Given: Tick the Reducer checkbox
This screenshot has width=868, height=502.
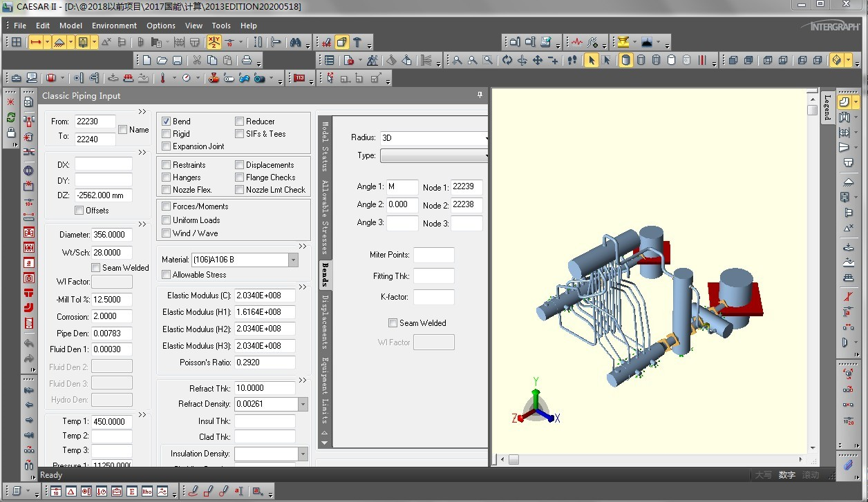Looking at the screenshot, I should click(x=239, y=122).
